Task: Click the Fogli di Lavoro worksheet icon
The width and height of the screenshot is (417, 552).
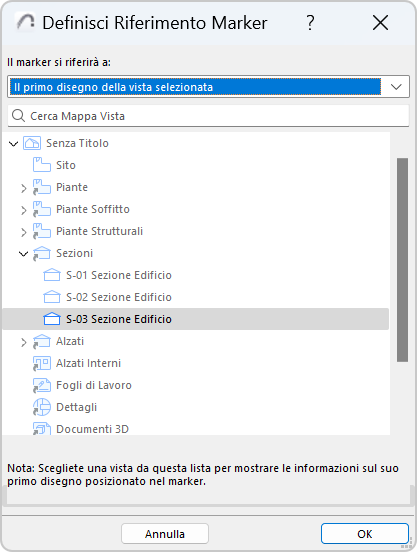Action: [x=42, y=385]
